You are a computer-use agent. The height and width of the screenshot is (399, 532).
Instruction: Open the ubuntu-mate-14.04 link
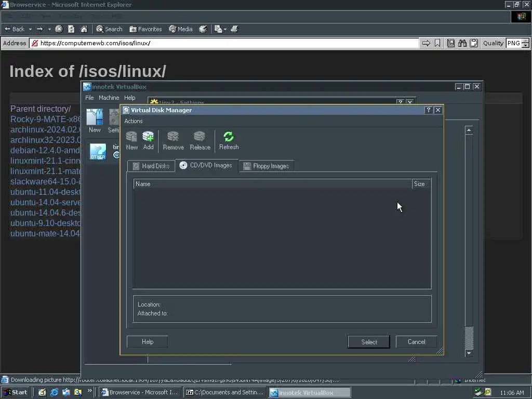coord(46,233)
